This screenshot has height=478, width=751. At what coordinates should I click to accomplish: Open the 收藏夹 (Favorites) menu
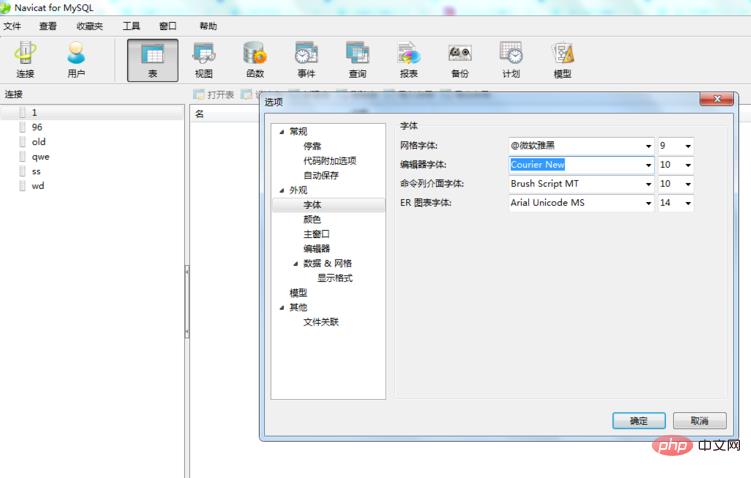point(90,26)
